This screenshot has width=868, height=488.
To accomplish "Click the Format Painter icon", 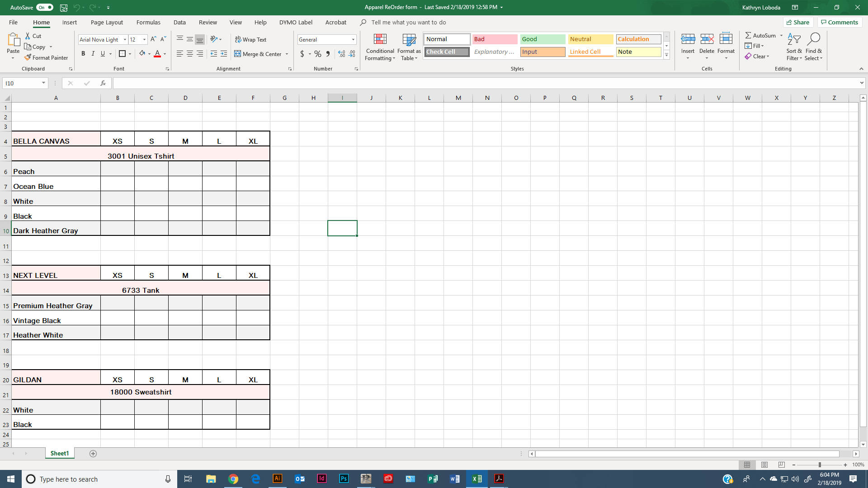I will tap(28, 57).
